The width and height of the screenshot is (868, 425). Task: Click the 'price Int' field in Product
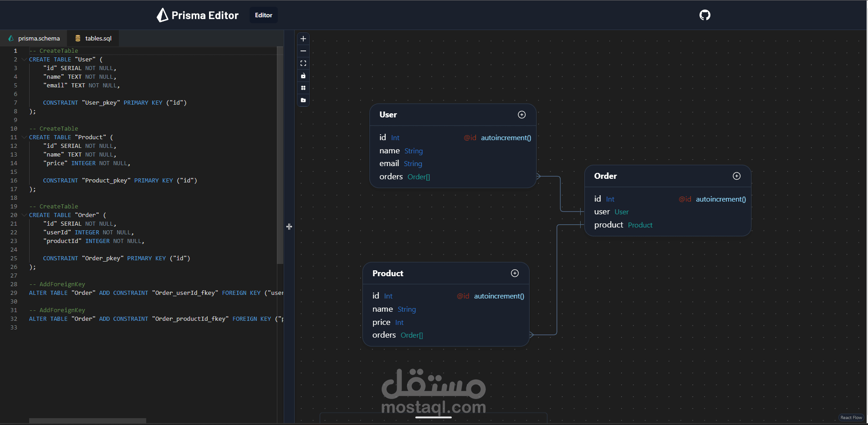[446, 322]
